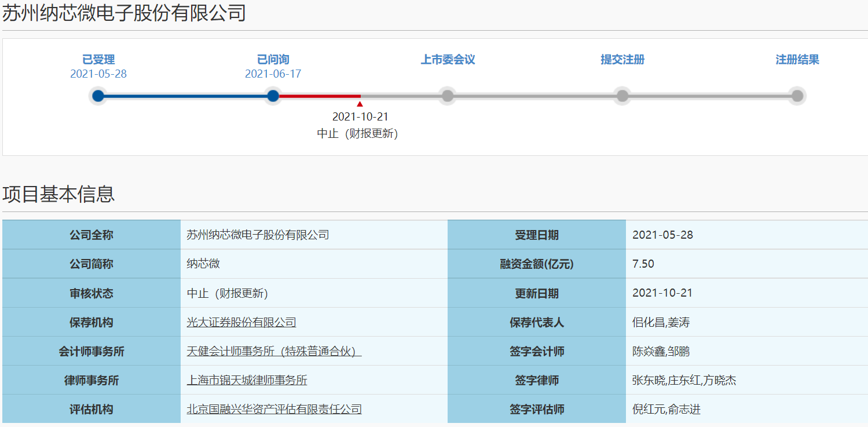868x427 pixels.
Task: Select the 注册结果 stage label
Action: 797,60
